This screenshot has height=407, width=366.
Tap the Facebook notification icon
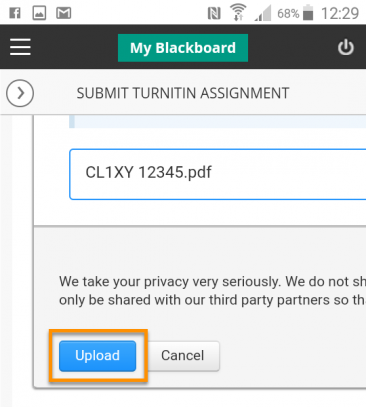tap(15, 13)
